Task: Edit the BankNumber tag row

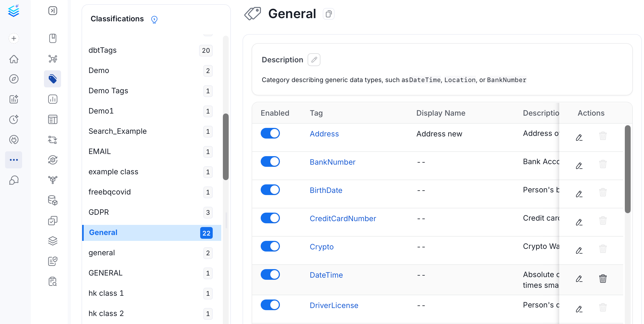Action: [x=579, y=166]
